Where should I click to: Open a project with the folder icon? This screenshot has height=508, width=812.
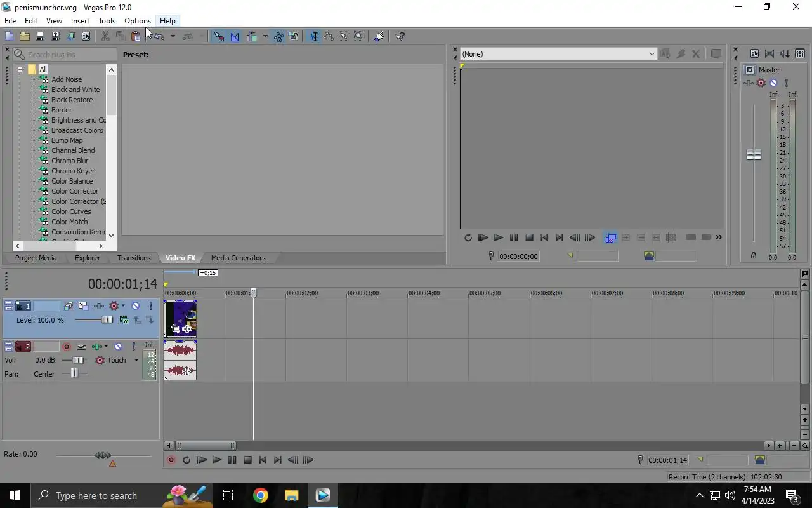tap(24, 36)
